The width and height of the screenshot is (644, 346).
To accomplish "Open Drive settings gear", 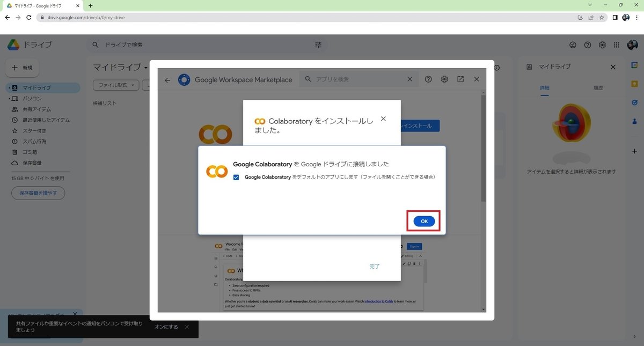I will point(603,45).
